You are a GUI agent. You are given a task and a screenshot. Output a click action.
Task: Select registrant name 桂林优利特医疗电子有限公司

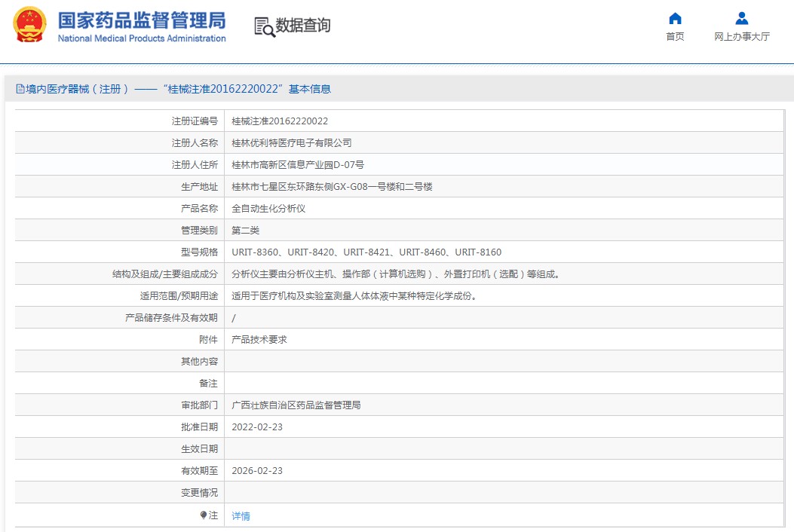pos(292,142)
